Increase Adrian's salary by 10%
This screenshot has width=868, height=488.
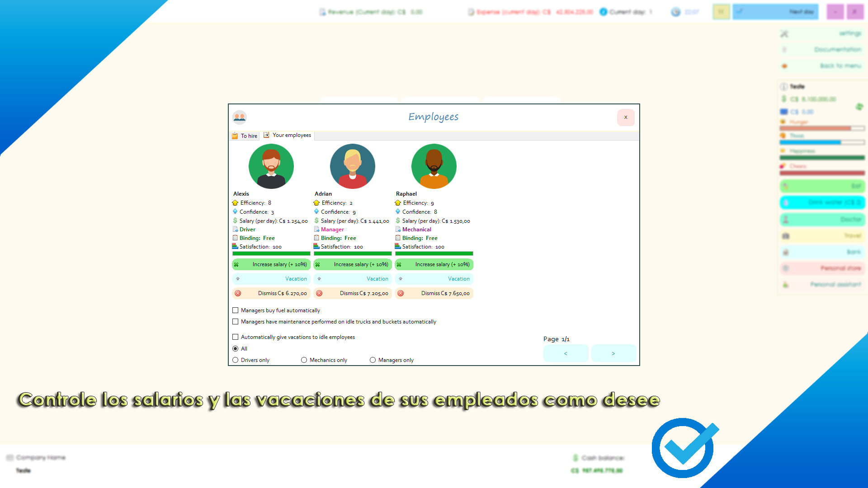[353, 264]
